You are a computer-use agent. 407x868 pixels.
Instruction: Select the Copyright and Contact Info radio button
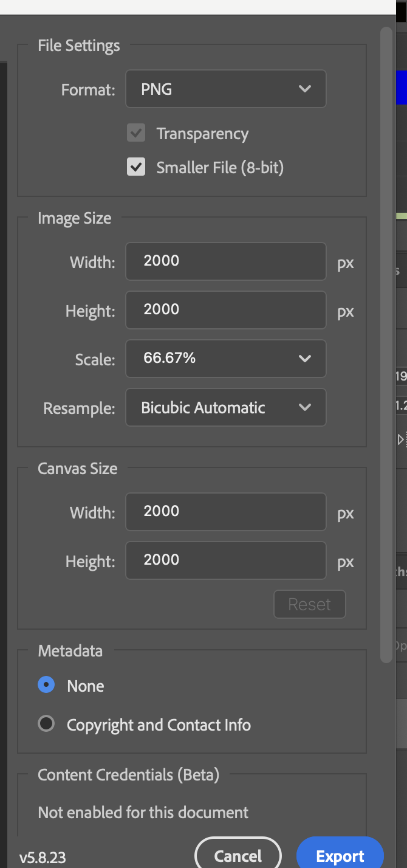[x=46, y=725]
